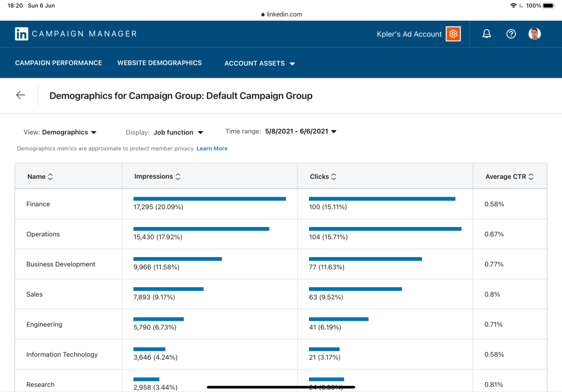
Task: Sort by Clicks column arrows
Action: 334,177
